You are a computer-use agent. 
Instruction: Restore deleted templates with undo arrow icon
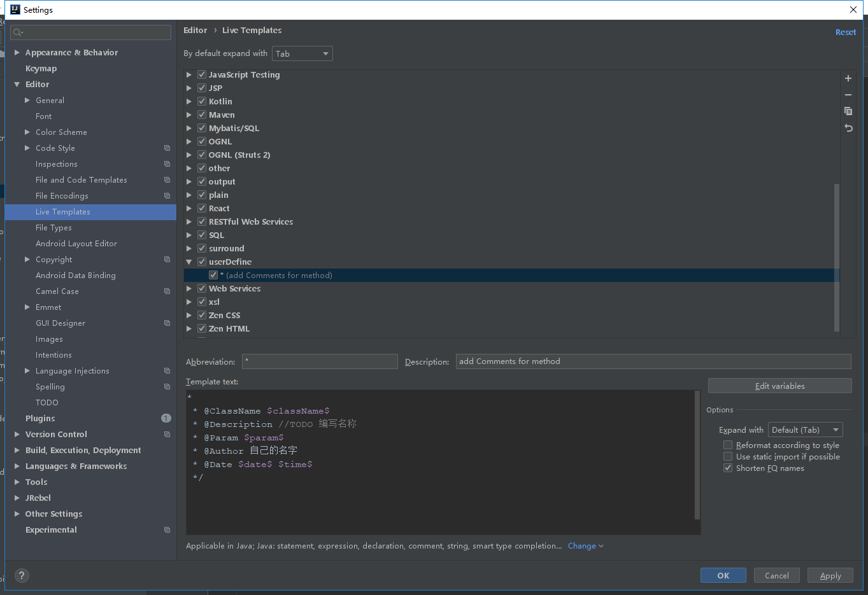[x=848, y=128]
